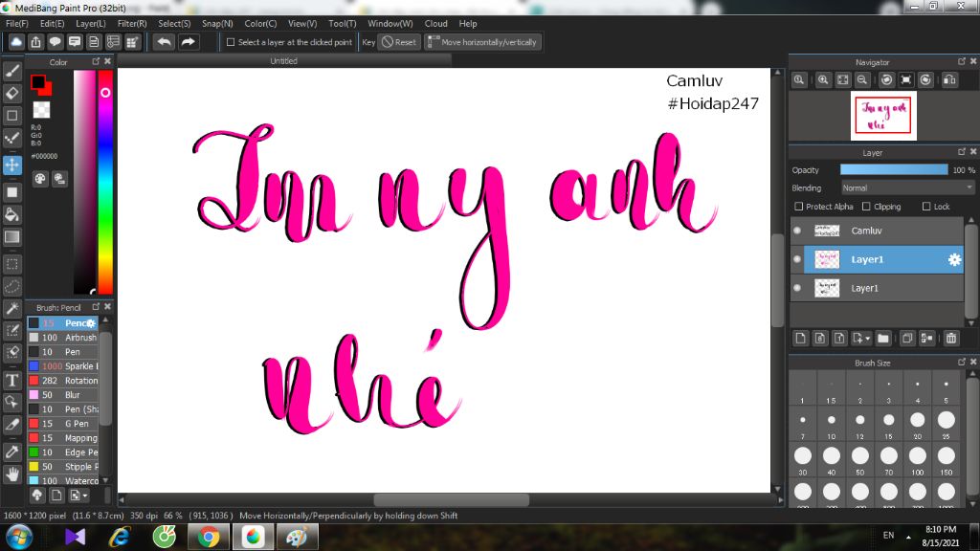Screen dimensions: 980x551
Task: Click the transparent color swatch
Action: pos(41,110)
